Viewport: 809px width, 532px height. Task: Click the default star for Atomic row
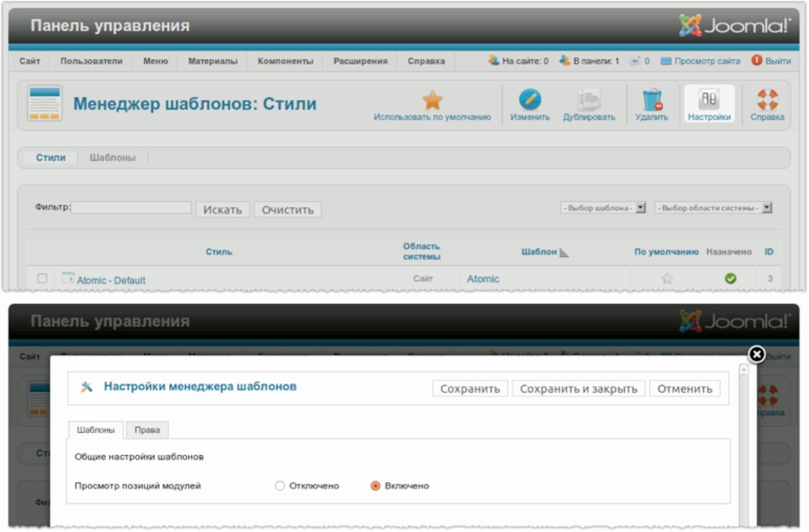[x=666, y=279]
